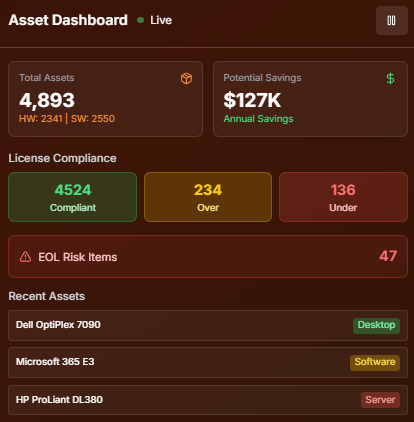
Task: Open the $127K Potential Savings value
Action: (x=252, y=100)
